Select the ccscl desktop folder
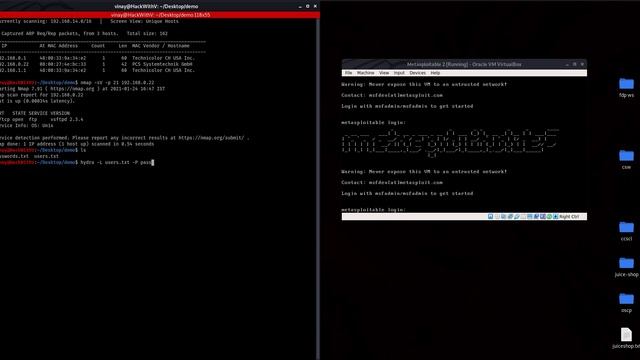The height and width of the screenshot is (360, 640). click(x=626, y=231)
